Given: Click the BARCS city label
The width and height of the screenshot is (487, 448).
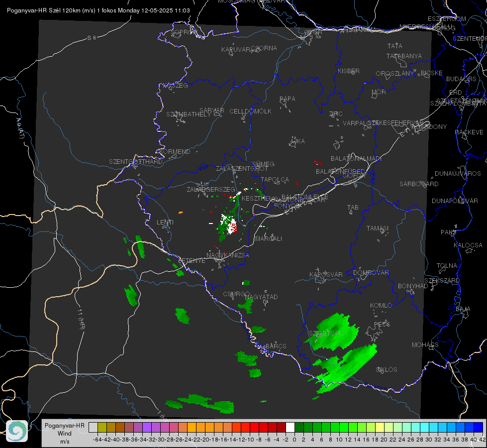Looking at the screenshot, I should pyautogui.click(x=276, y=346).
